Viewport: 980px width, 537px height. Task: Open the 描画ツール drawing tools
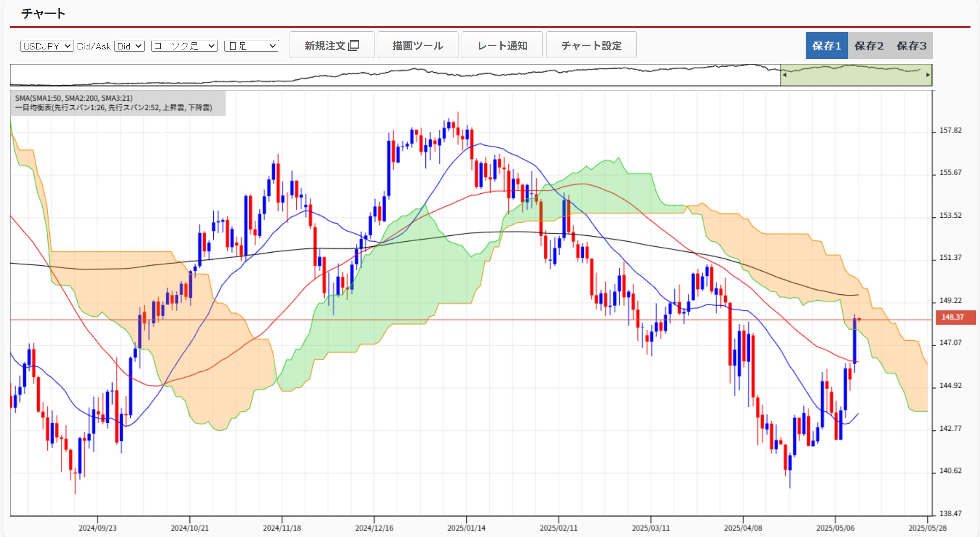pos(418,45)
